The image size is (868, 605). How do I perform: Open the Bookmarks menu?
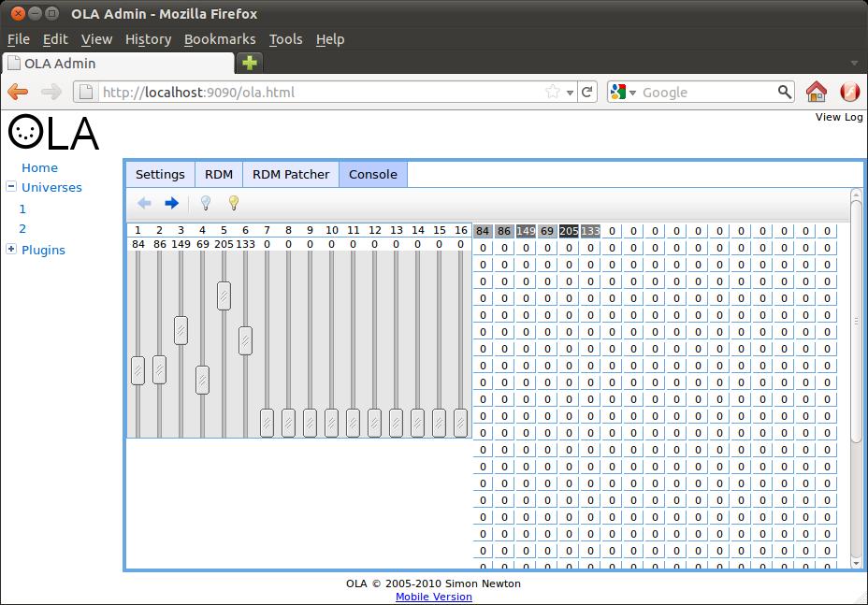(220, 39)
